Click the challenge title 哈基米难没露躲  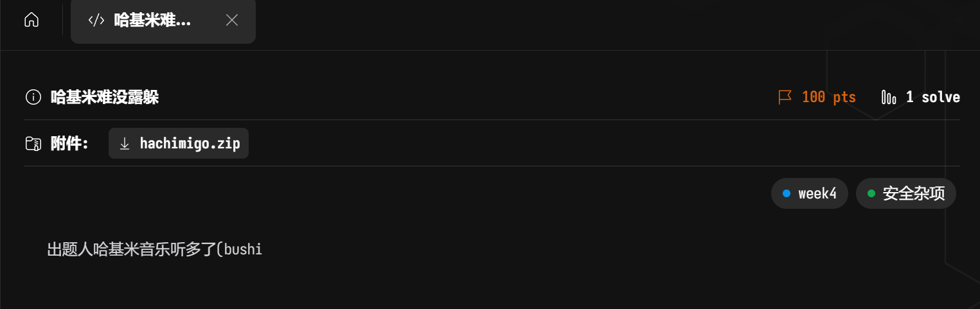[105, 98]
